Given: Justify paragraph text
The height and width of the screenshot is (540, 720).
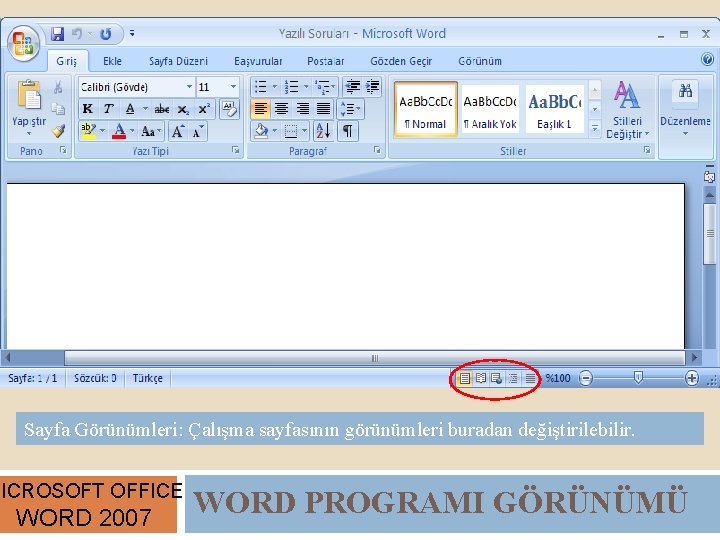Looking at the screenshot, I should pyautogui.click(x=324, y=109).
